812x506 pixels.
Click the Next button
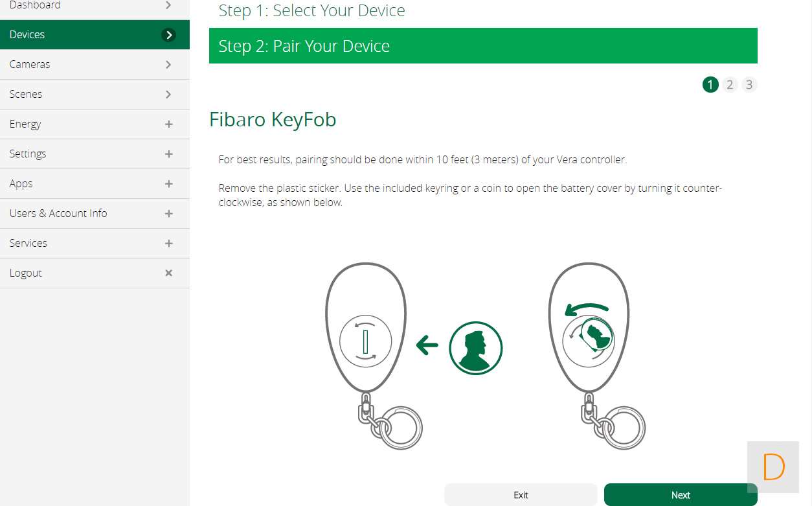click(x=681, y=495)
